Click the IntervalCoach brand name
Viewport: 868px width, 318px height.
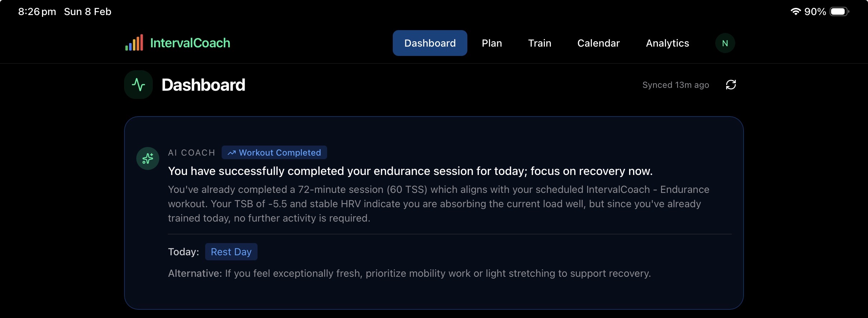pyautogui.click(x=190, y=43)
